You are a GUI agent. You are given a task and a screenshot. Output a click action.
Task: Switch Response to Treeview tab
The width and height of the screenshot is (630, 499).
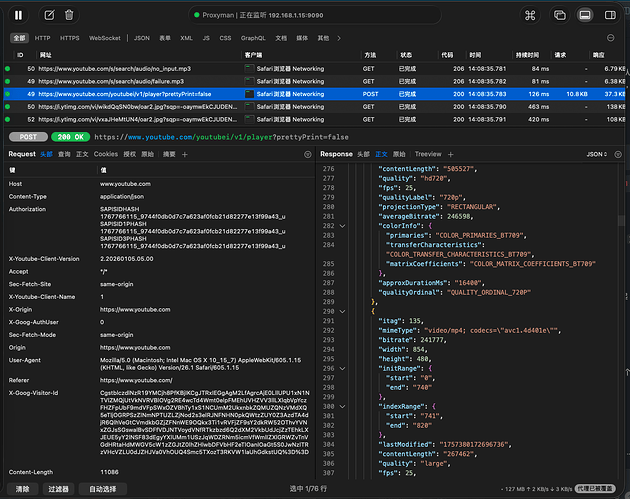pos(428,154)
